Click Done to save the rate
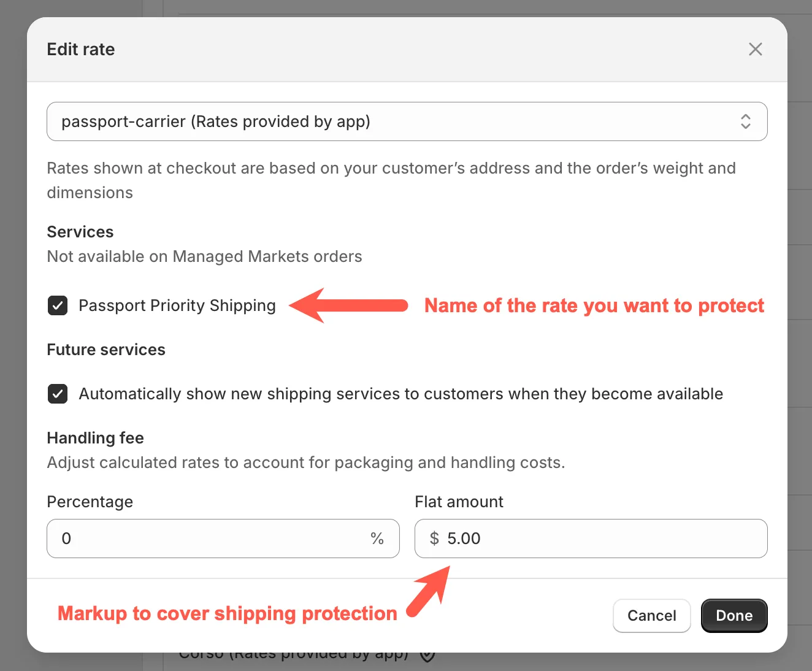The image size is (812, 671). click(x=733, y=616)
